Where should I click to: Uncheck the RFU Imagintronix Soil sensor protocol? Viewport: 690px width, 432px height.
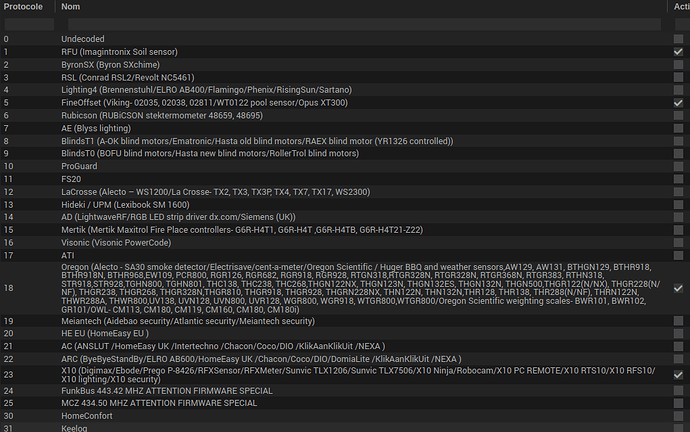tap(678, 52)
